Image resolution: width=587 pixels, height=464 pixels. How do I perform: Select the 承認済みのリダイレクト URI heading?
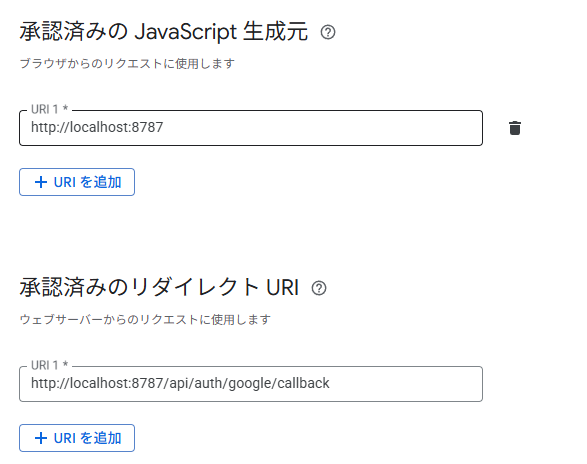click(159, 288)
